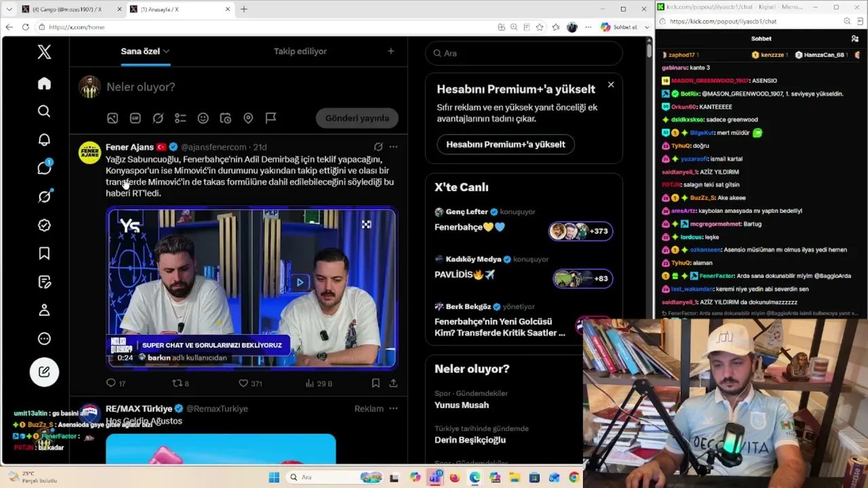The image size is (868, 488).
Task: Open File Explorer from the taskbar
Action: coord(515,477)
